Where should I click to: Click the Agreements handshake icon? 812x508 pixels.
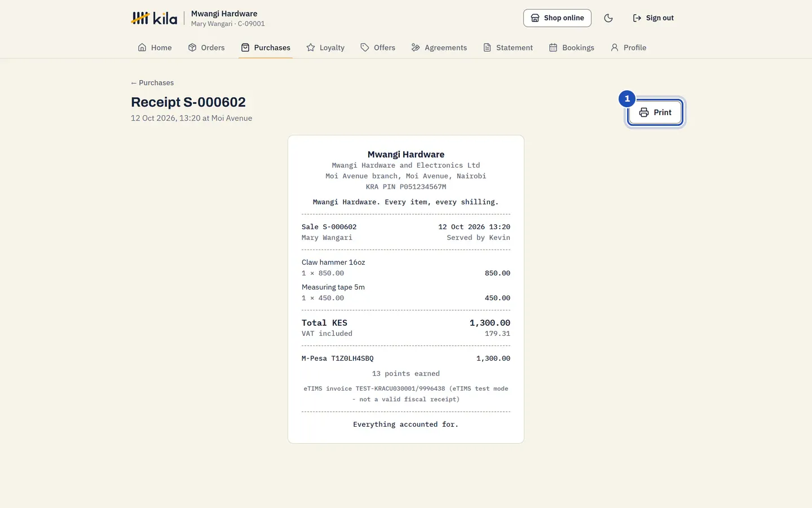point(416,47)
